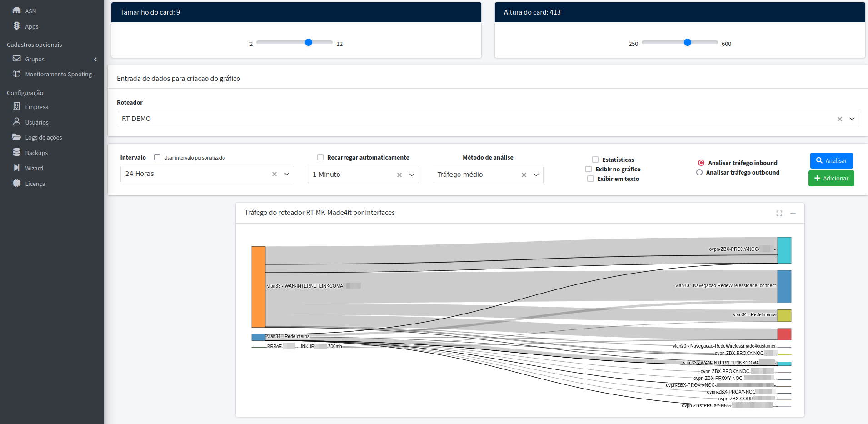The image size is (868, 424).
Task: Click the Monitoramento Spoofing icon
Action: [17, 74]
